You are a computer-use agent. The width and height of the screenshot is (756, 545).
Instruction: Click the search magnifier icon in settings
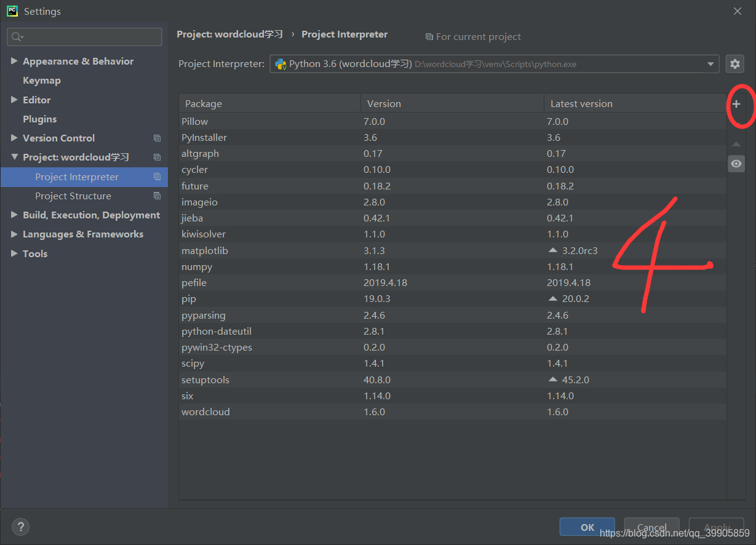pos(17,37)
